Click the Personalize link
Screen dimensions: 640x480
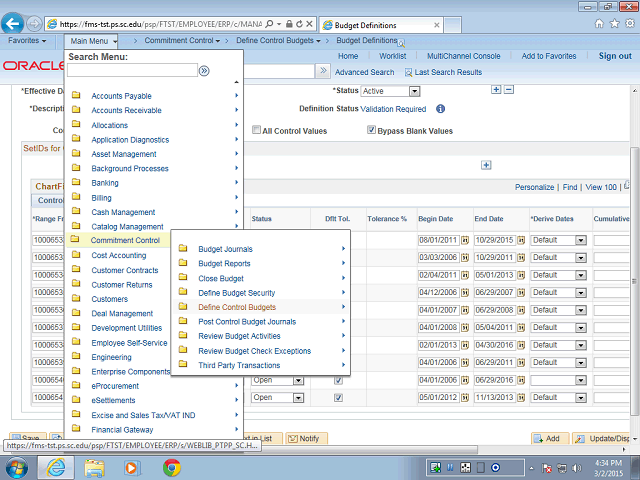point(534,187)
